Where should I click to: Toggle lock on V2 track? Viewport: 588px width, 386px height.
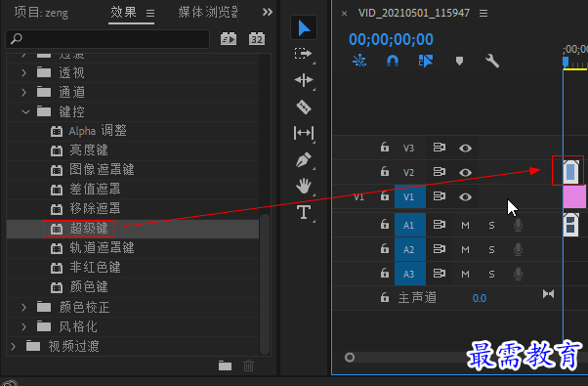pos(385,171)
